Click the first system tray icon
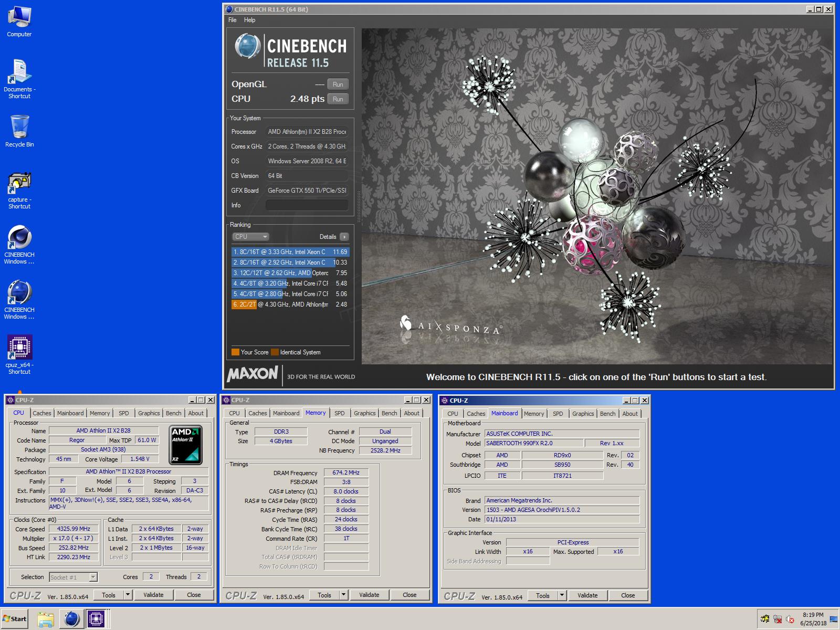 765,619
